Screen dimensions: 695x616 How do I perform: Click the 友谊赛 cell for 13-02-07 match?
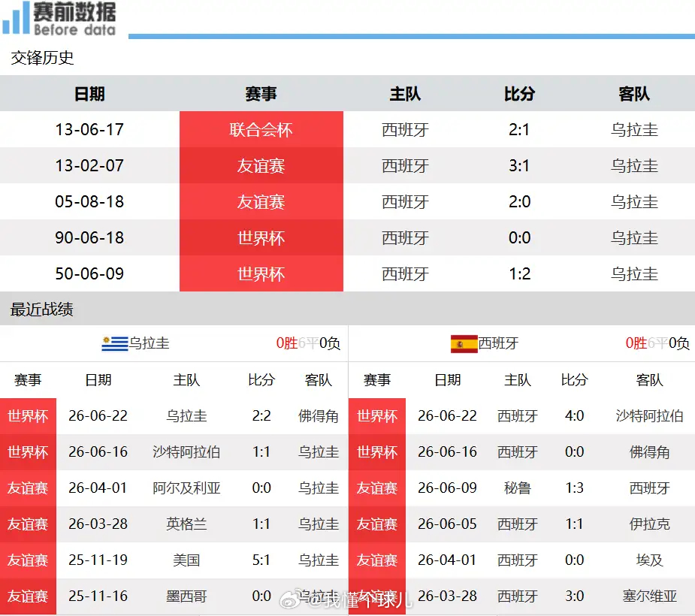pyautogui.click(x=261, y=166)
